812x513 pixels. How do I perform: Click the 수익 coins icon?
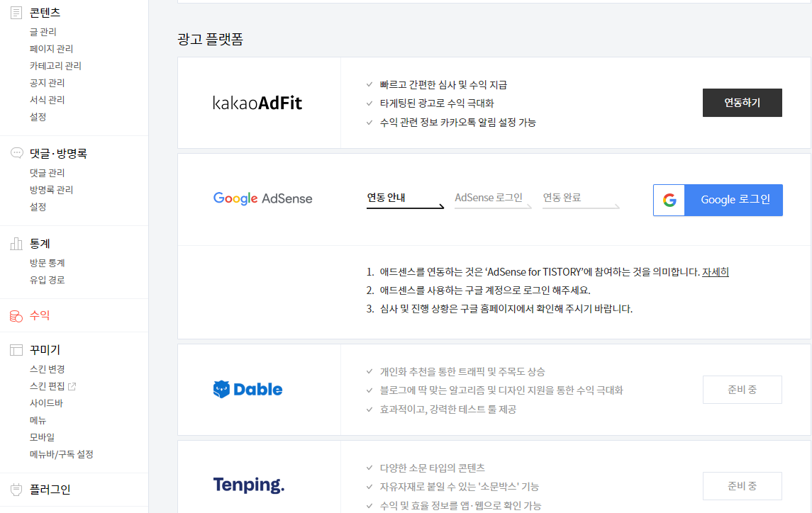coord(16,316)
